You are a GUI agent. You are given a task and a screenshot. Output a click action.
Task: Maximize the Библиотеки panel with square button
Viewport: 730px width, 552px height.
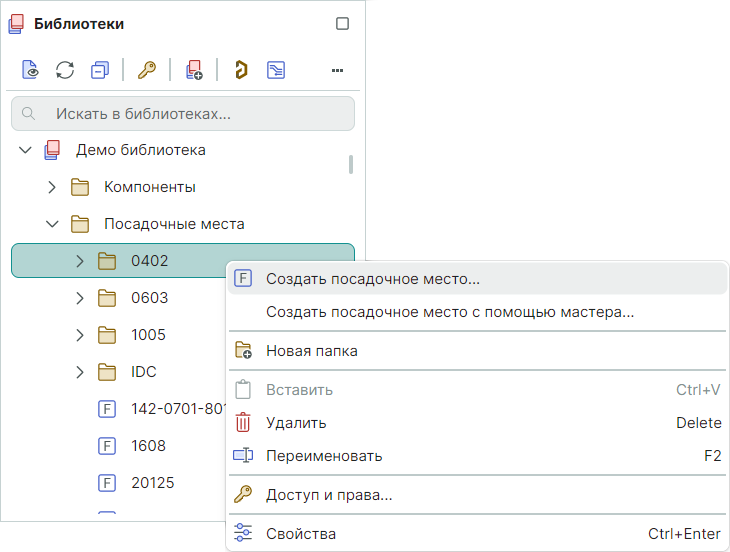(342, 24)
